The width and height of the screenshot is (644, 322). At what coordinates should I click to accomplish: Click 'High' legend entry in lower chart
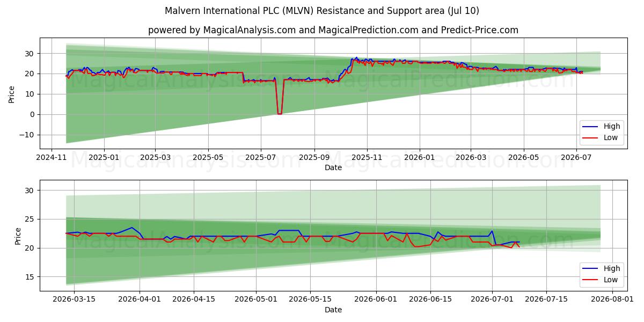click(x=611, y=268)
